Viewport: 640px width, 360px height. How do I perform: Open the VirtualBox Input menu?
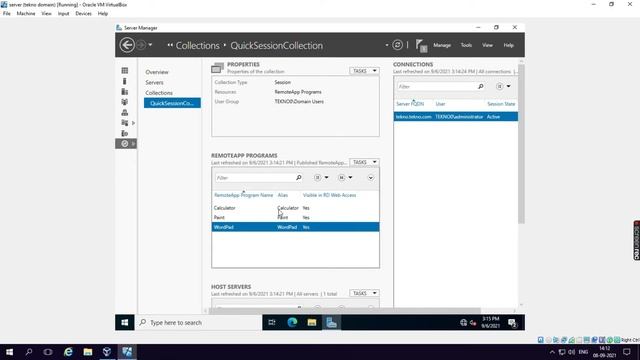click(63, 13)
